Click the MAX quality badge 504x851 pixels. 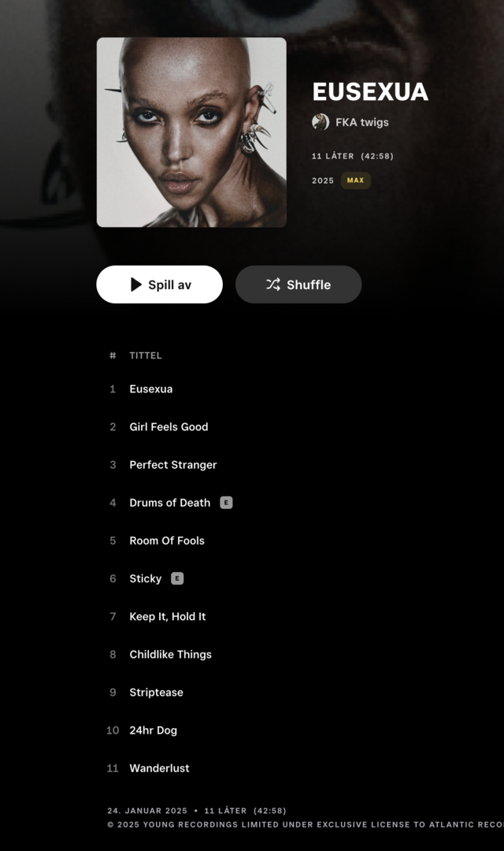coord(355,180)
